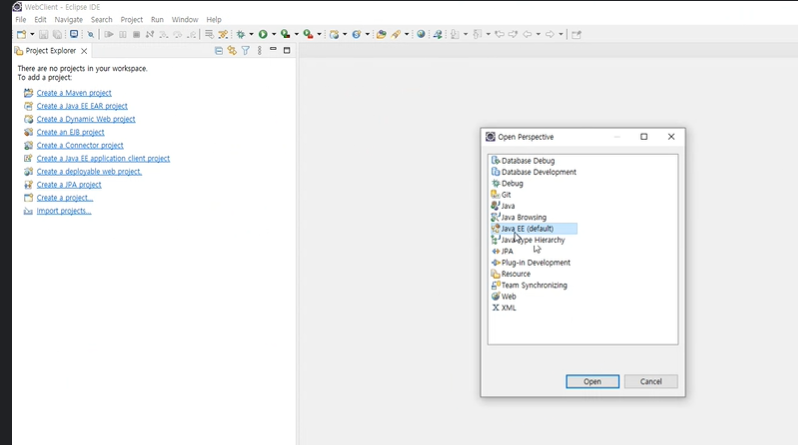The height and width of the screenshot is (445, 798).
Task: Open Project Explorer filter icon
Action: (246, 50)
